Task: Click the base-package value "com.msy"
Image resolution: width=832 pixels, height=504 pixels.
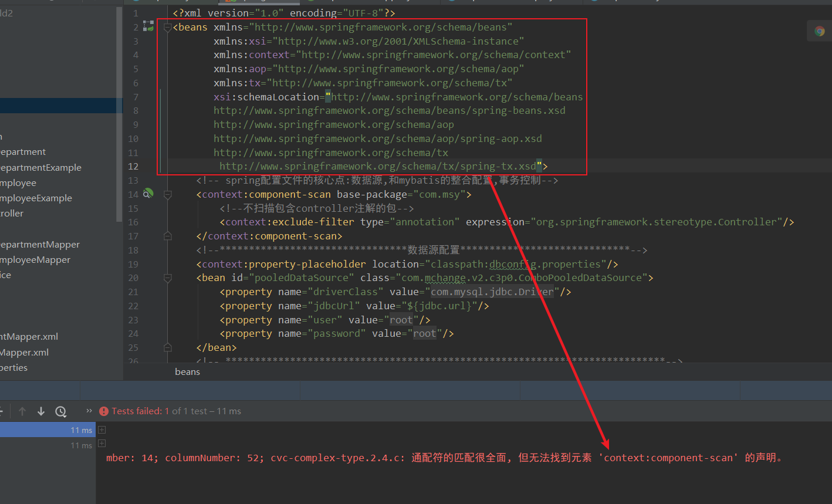Action: (x=439, y=194)
